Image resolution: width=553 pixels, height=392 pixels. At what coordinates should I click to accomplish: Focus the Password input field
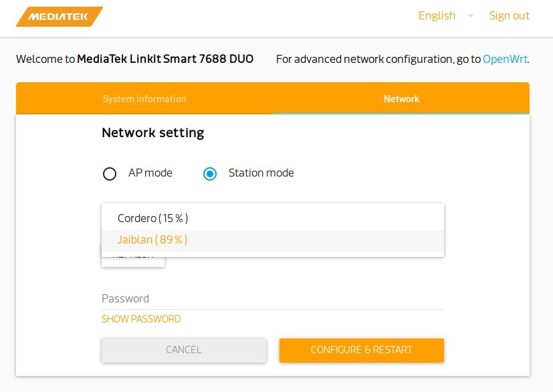click(273, 299)
